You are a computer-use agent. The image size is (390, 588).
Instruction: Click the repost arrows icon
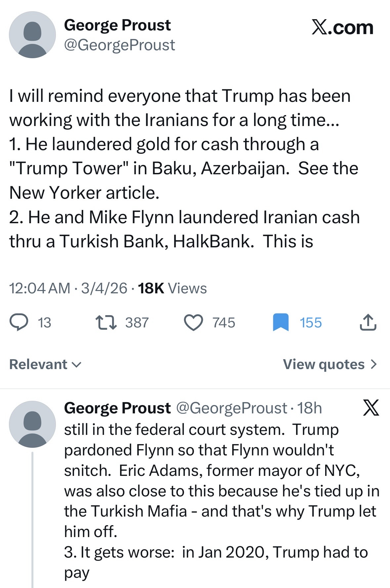(106, 322)
